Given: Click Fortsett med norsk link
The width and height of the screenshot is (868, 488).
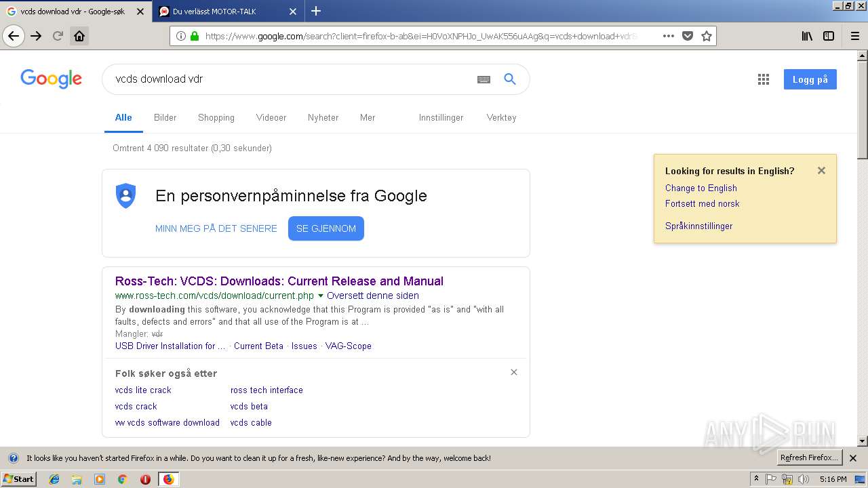Looking at the screenshot, I should point(702,204).
